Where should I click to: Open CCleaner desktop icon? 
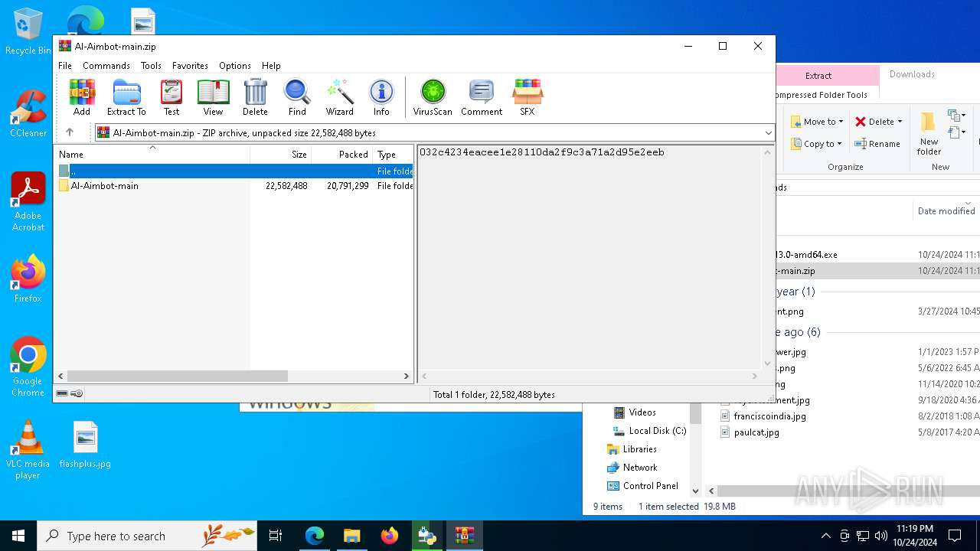coord(28,114)
